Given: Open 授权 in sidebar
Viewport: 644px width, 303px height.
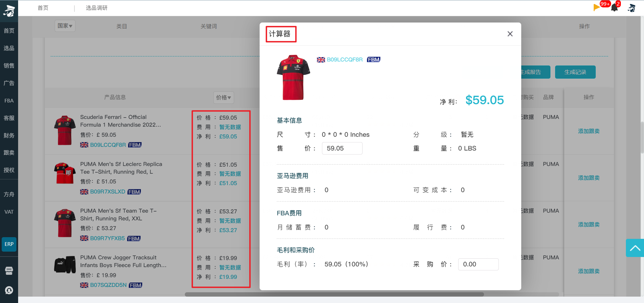Looking at the screenshot, I should pyautogui.click(x=9, y=170).
